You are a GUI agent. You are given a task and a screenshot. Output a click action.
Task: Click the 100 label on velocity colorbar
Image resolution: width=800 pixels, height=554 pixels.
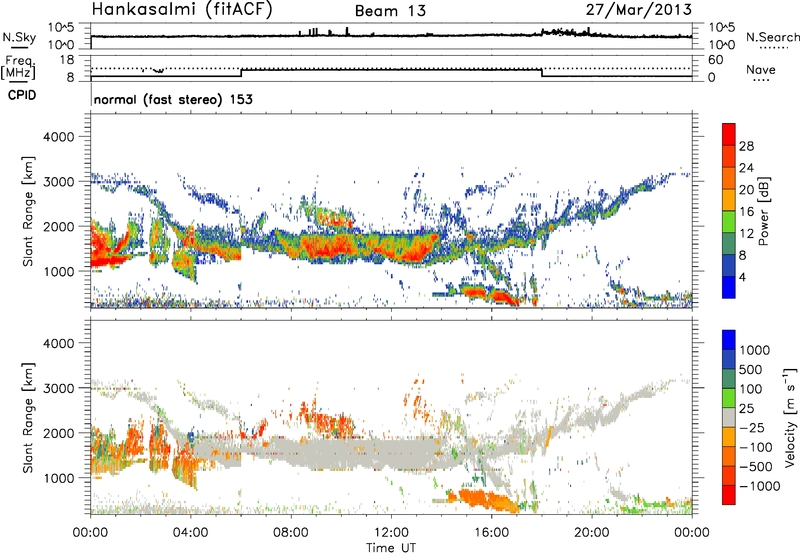[751, 389]
